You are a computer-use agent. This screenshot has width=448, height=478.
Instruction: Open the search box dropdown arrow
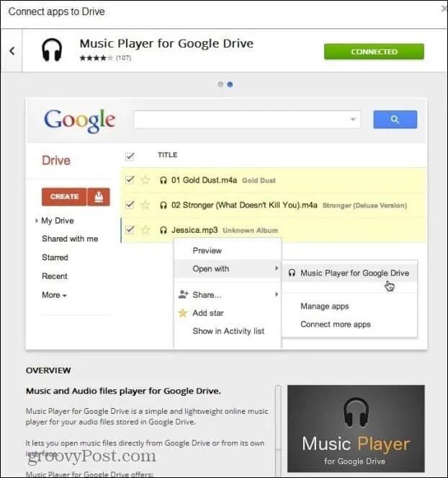pos(353,119)
